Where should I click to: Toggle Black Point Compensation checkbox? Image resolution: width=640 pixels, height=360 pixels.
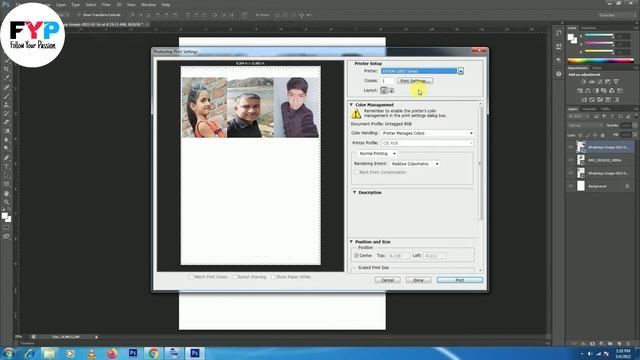pyautogui.click(x=356, y=172)
